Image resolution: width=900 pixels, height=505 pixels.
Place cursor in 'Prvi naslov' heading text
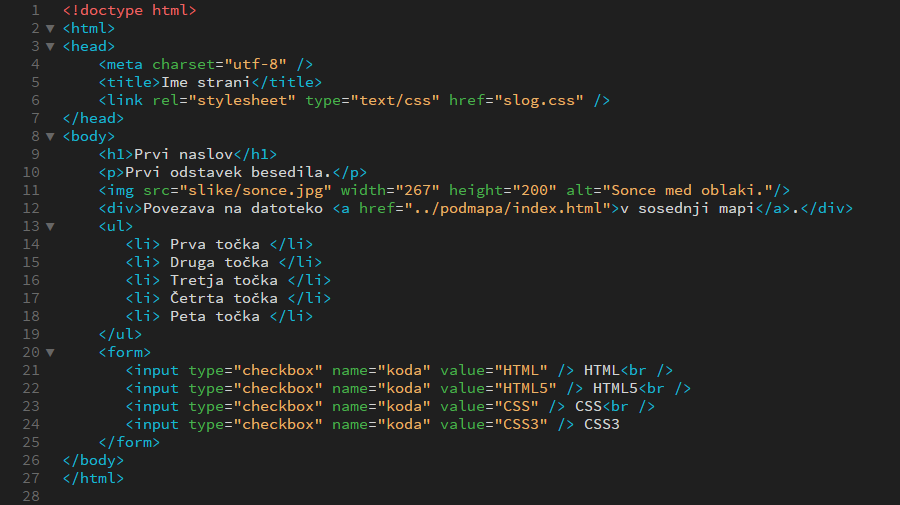183,154
